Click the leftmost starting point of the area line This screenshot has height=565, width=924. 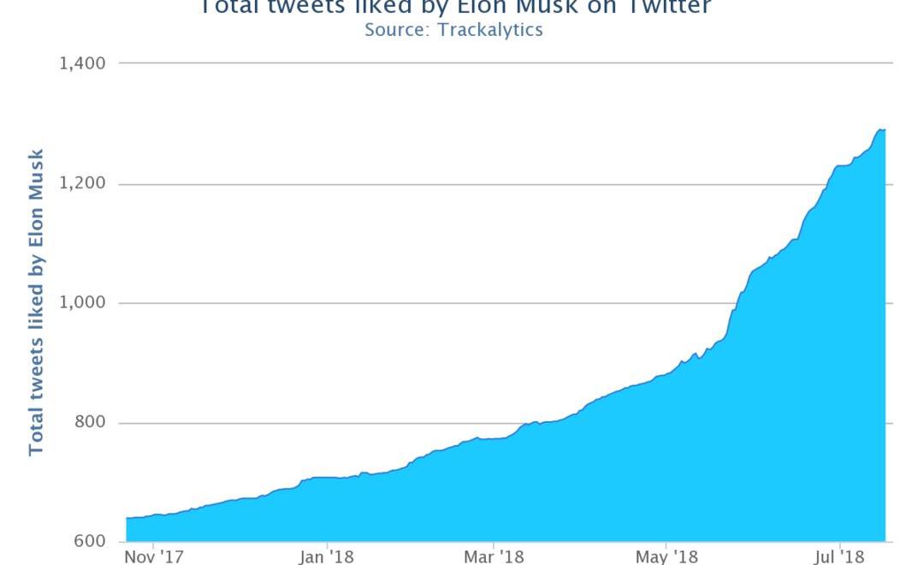pyautogui.click(x=127, y=518)
